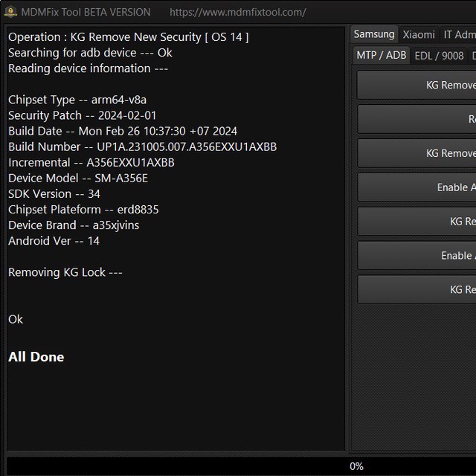The height and width of the screenshot is (476, 476).
Task: Click the 'Removing KG Lock ---' line
Action: pos(65,272)
